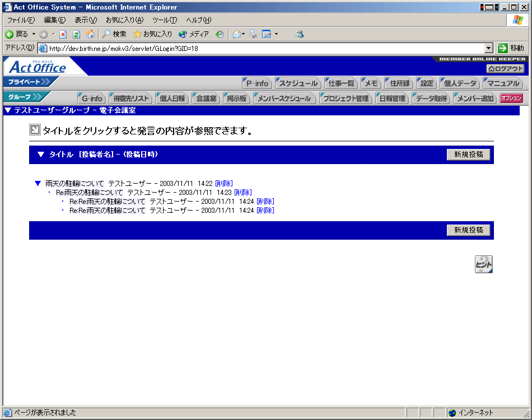Click the ヒント help icon
The width and height of the screenshot is (532, 420).
483,264
